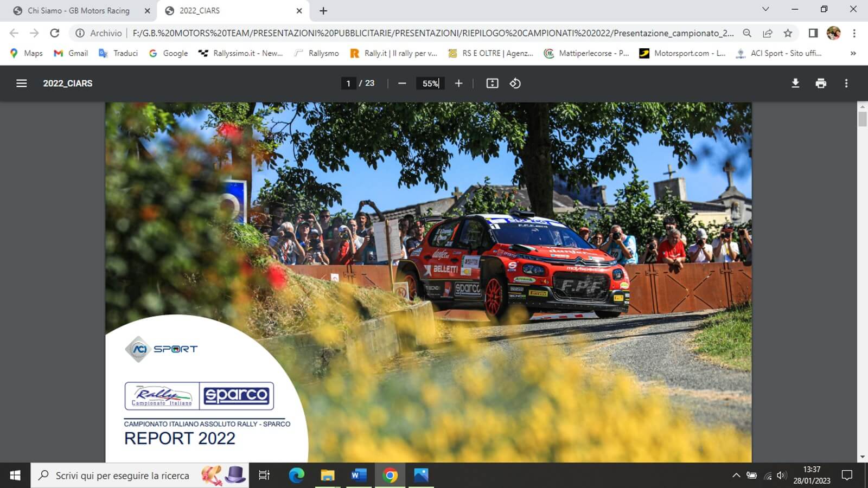868x488 pixels.
Task: Download the 2022_CIARS PDF
Action: click(x=795, y=83)
